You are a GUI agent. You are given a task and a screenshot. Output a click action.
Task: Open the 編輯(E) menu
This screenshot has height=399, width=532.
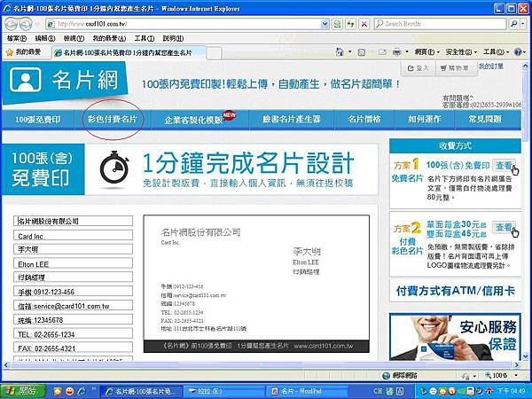point(45,38)
